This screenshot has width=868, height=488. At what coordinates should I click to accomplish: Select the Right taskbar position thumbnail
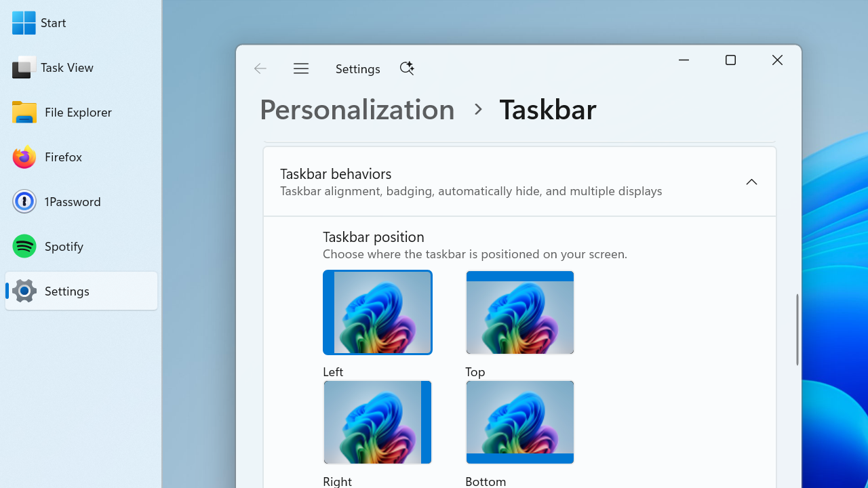click(x=378, y=422)
